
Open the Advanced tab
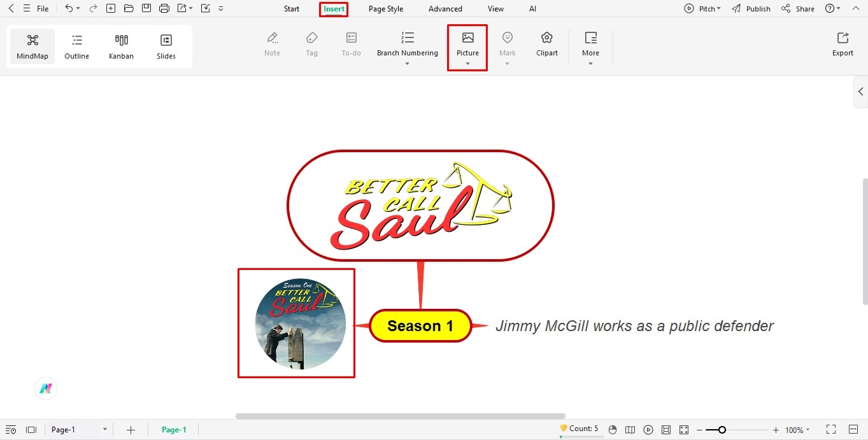(x=445, y=9)
